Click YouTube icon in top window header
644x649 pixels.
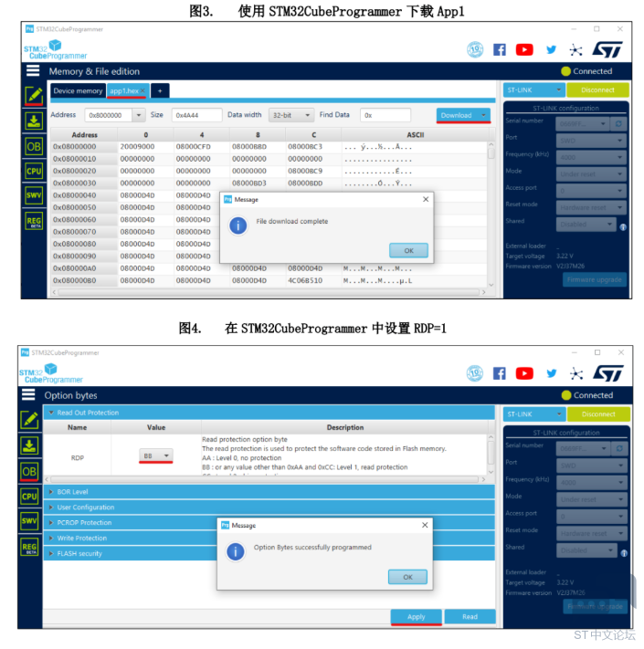[524, 49]
